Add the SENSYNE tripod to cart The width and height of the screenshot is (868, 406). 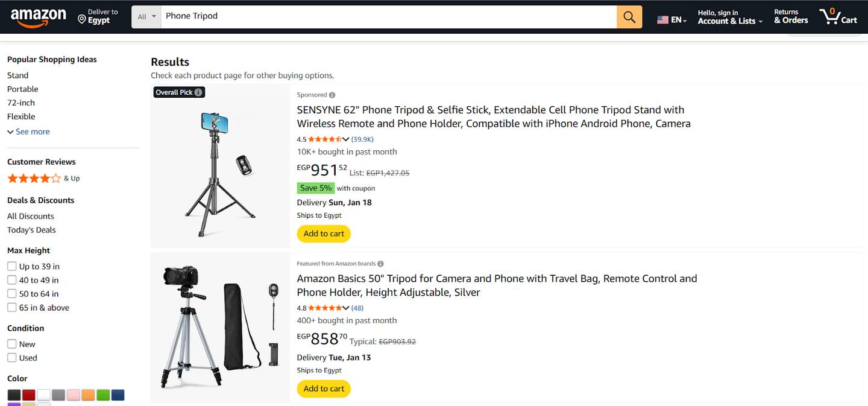point(324,233)
